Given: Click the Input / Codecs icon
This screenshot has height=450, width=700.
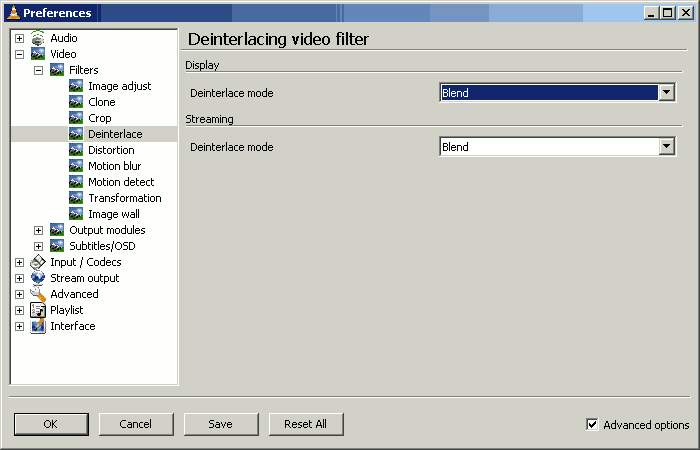Looking at the screenshot, I should (x=38, y=262).
